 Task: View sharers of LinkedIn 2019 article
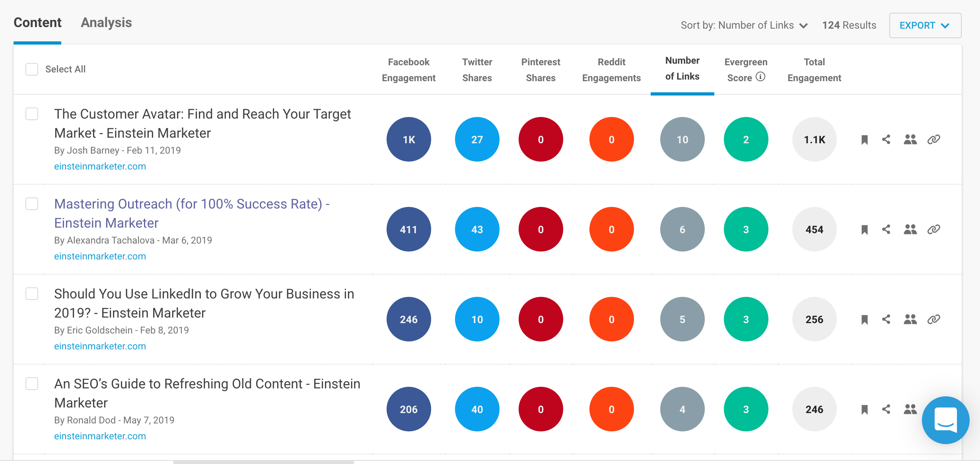pyautogui.click(x=910, y=320)
